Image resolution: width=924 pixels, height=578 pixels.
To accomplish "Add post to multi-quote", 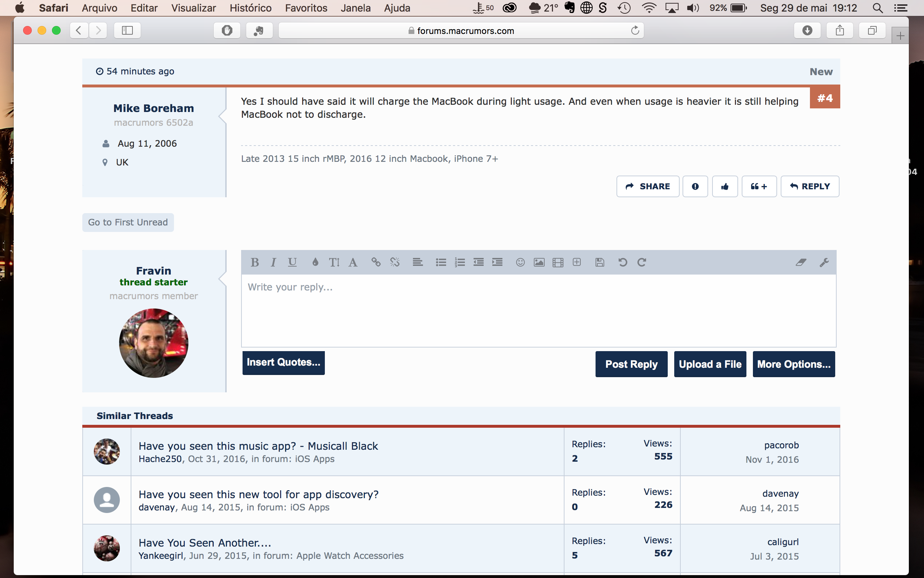I will 759,186.
